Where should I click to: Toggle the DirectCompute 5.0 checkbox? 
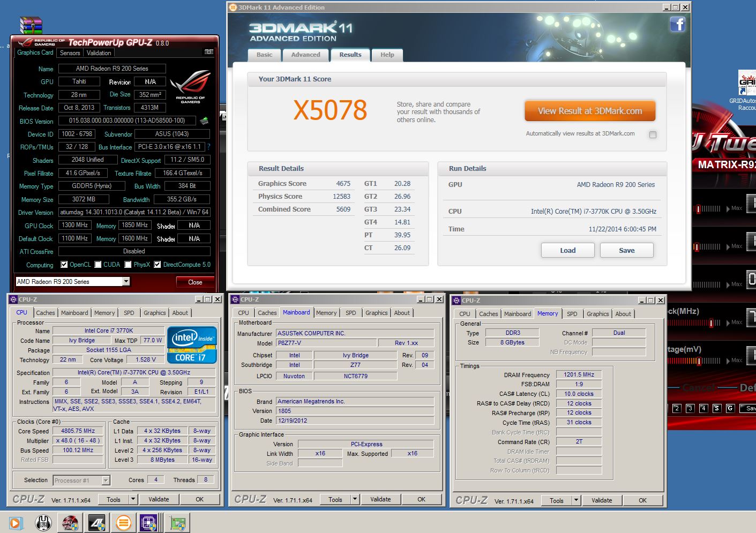click(158, 265)
